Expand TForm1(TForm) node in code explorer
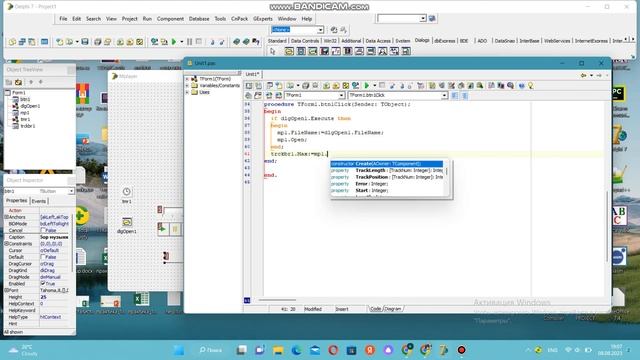This screenshot has width=640, height=360. click(x=187, y=79)
